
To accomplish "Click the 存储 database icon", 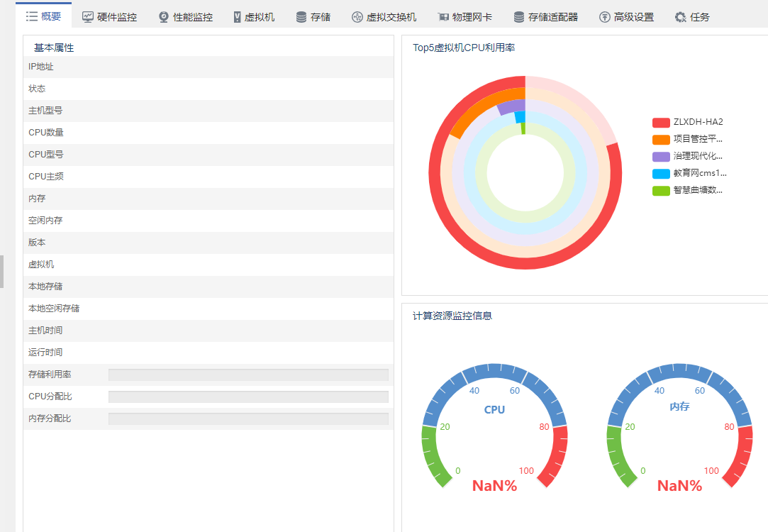I will [x=301, y=17].
